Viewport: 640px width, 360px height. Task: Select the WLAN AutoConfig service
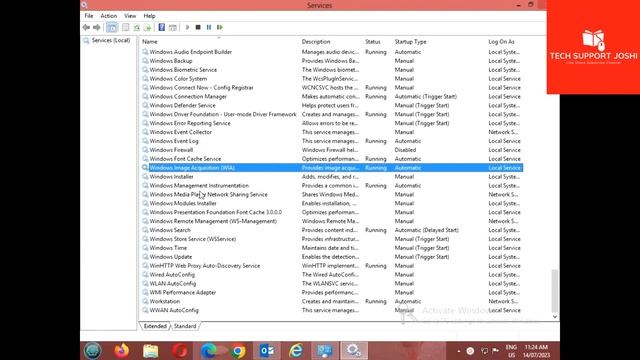(173, 284)
